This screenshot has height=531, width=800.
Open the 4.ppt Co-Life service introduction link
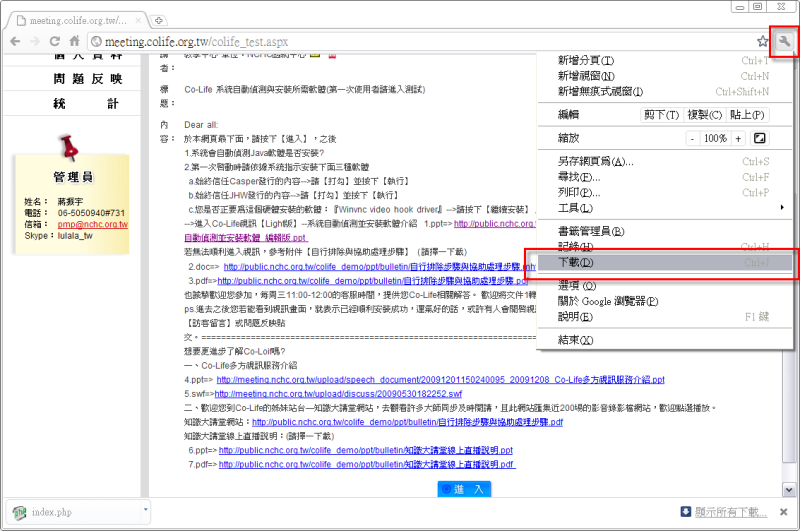[441, 380]
